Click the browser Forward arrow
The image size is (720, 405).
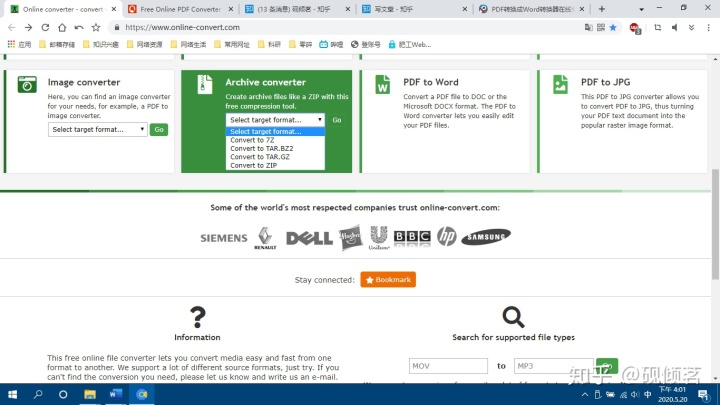coord(28,28)
